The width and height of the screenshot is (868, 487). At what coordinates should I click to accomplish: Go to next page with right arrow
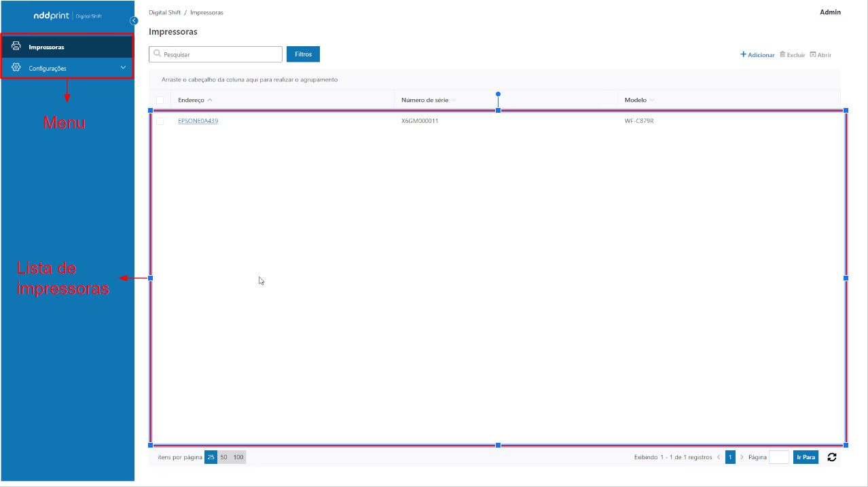pyautogui.click(x=742, y=458)
